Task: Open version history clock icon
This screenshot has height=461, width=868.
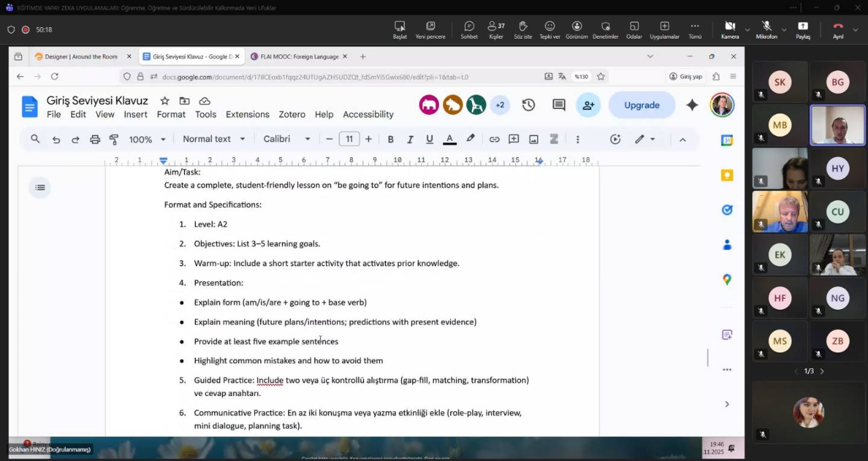Action: point(529,105)
